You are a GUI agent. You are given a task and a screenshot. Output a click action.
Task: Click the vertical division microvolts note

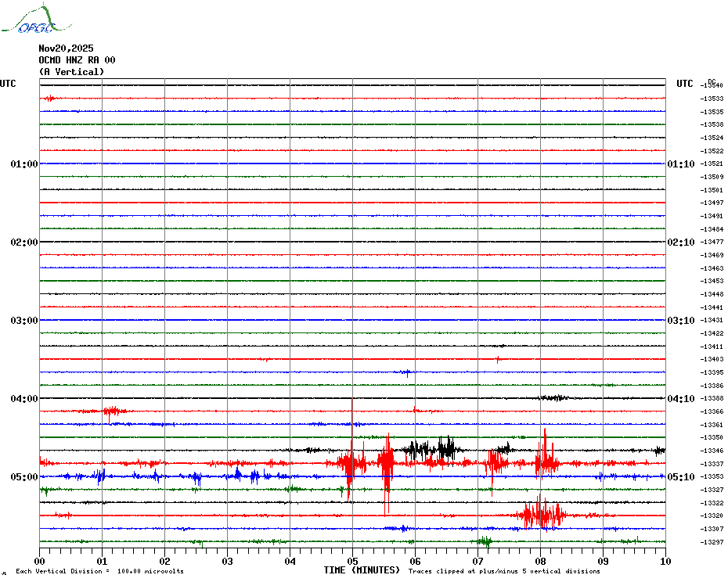[x=99, y=572]
